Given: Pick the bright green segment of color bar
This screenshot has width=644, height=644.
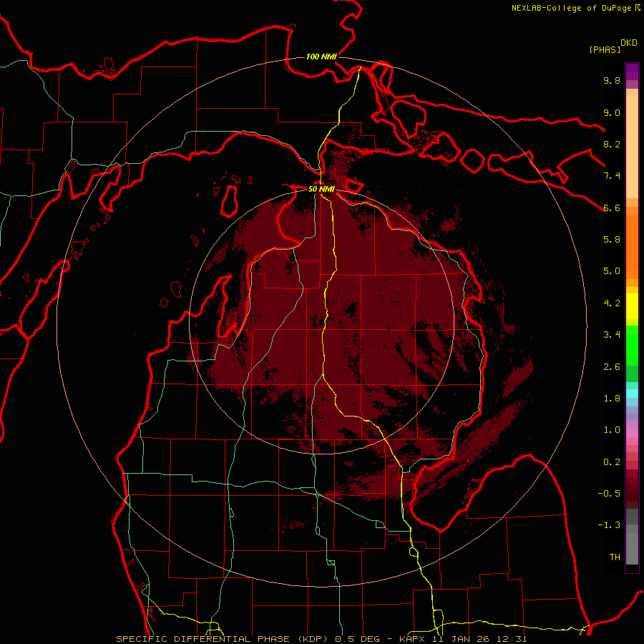Looking at the screenshot, I should (x=632, y=345).
